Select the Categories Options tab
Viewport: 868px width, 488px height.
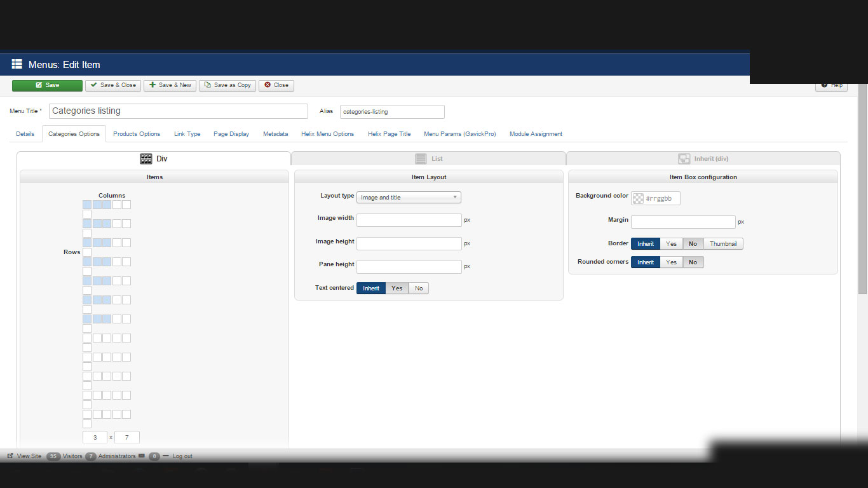74,134
